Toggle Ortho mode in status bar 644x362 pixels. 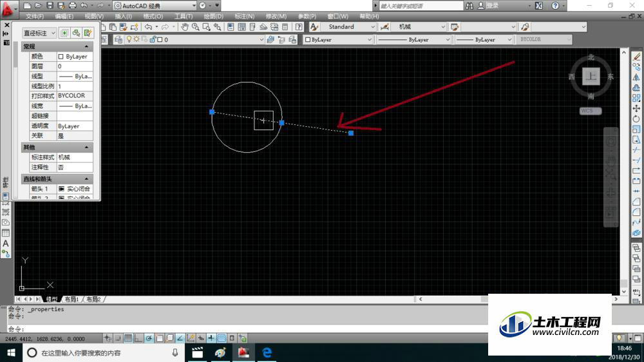(x=138, y=338)
